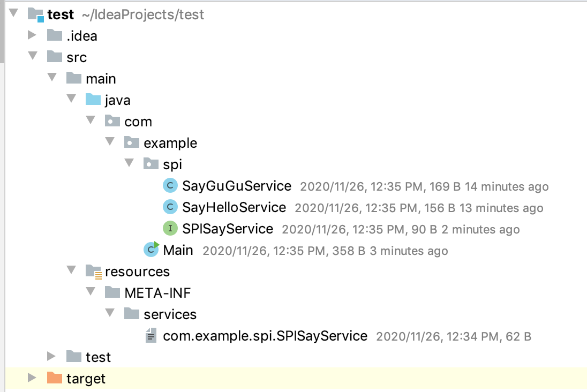Expand the target folder arrow
Viewport: 587px width, 392px height.
point(33,379)
